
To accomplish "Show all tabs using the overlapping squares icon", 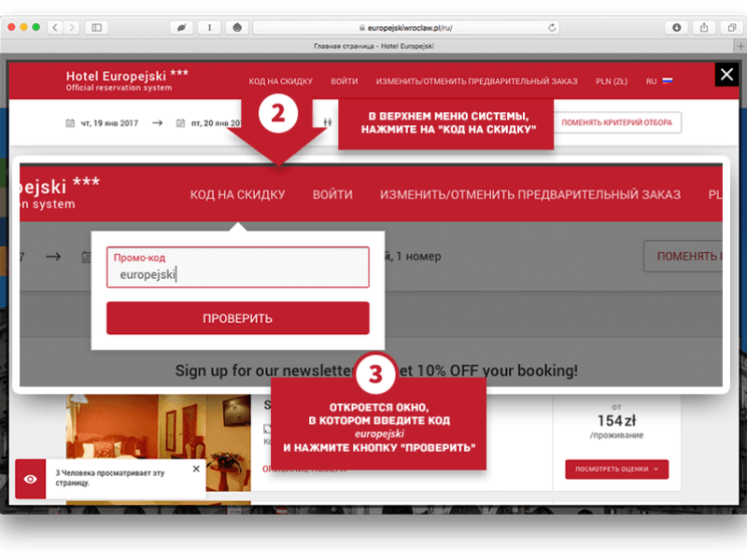I will [732, 28].
